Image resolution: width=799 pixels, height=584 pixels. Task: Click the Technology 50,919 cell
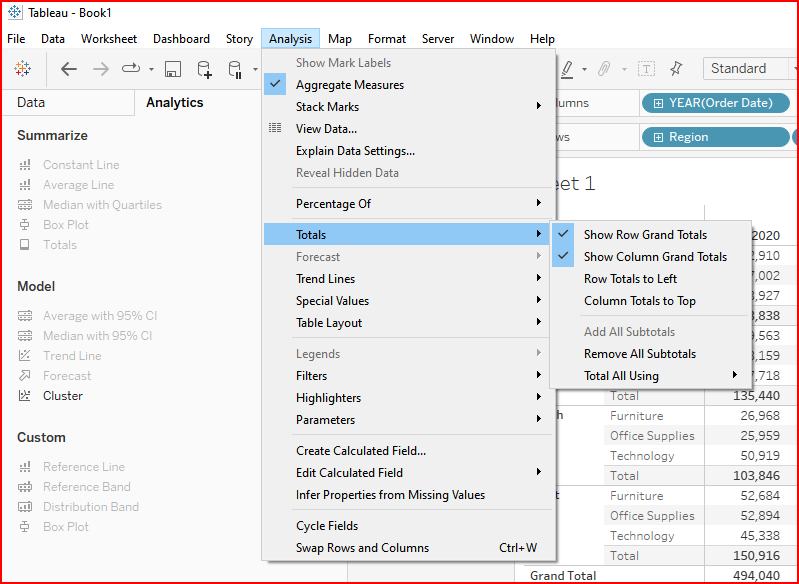pyautogui.click(x=760, y=456)
